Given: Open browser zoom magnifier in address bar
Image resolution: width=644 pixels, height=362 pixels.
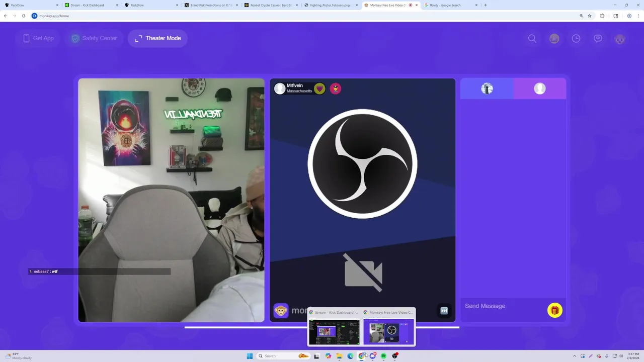Looking at the screenshot, I should [582, 16].
